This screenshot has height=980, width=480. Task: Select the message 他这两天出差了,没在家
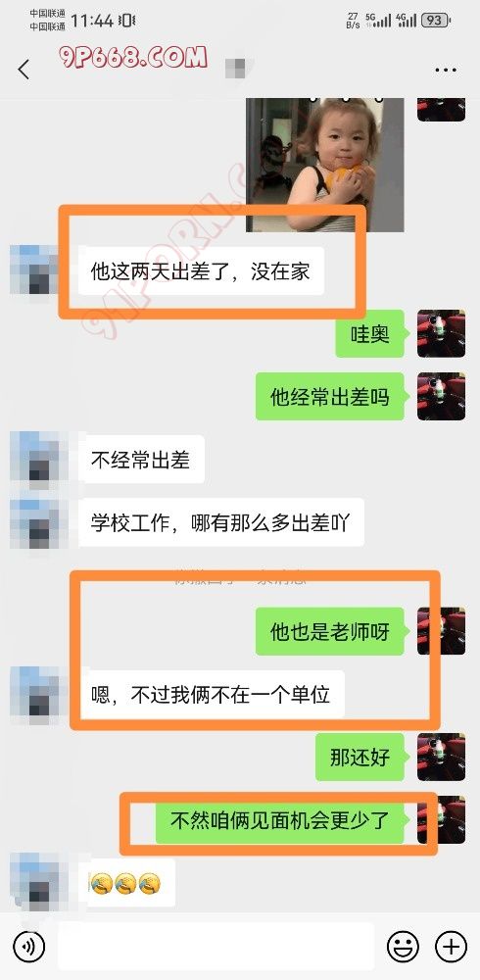(201, 271)
